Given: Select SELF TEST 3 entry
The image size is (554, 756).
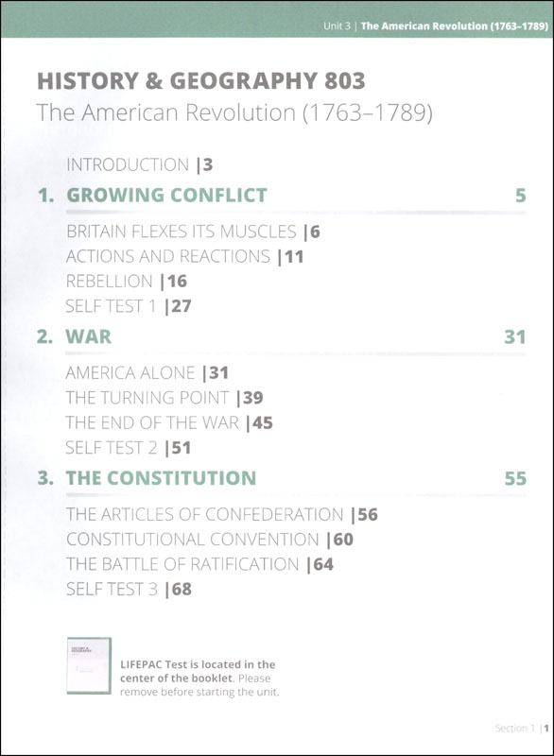Looking at the screenshot, I should (x=130, y=589).
